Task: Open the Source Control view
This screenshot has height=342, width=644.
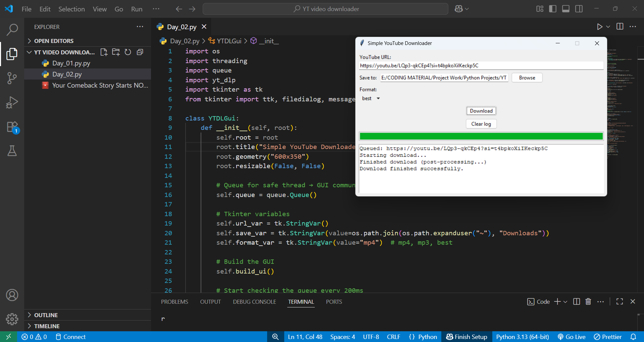Action: [x=12, y=78]
